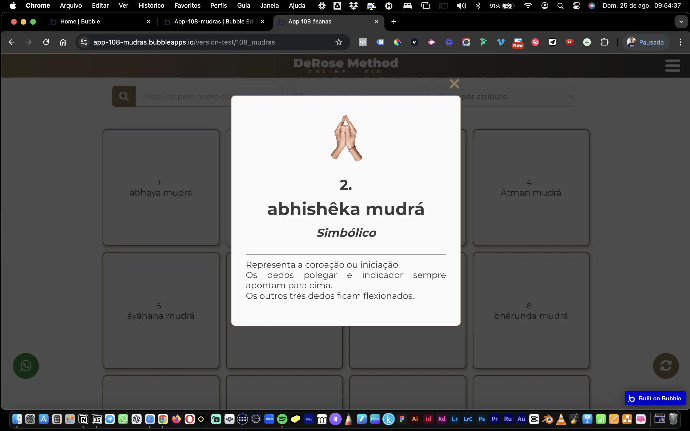Open the Histórico menu
Screen dimensions: 690x431
coord(151,6)
